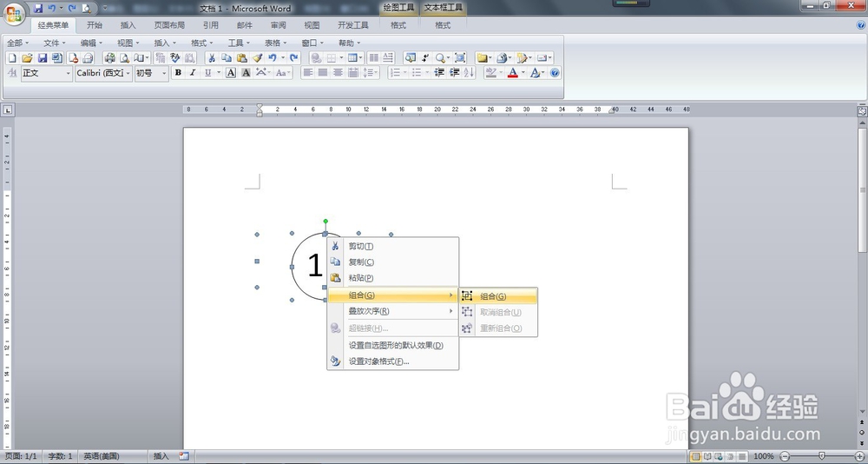Open a file with the folder icon
Viewport: 868px width, 464px height.
(x=27, y=57)
